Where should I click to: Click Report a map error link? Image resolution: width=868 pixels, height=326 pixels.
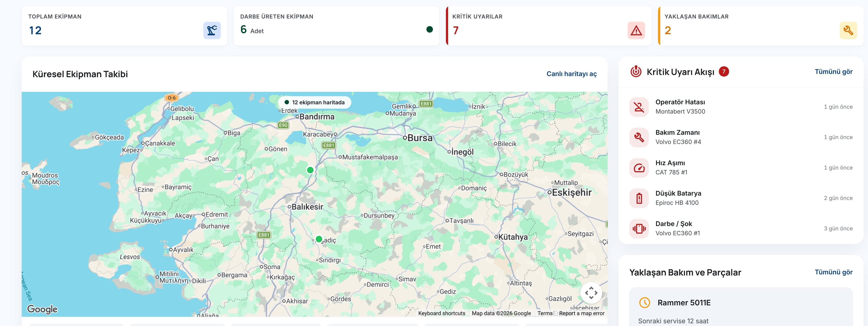click(x=582, y=313)
